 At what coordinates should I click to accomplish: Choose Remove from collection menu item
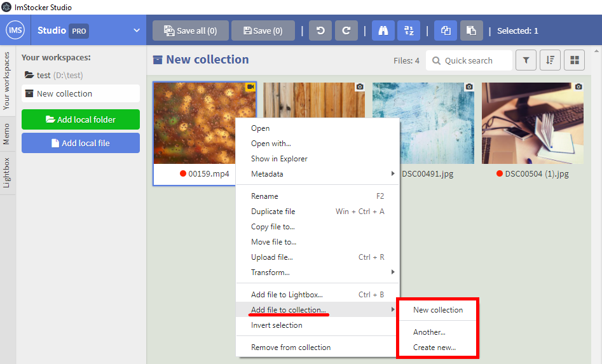[317, 347]
